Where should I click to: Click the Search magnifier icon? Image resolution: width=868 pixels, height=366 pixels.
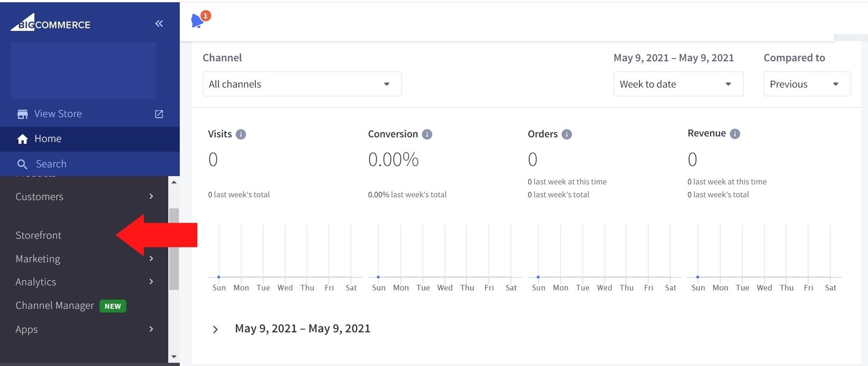(x=22, y=164)
